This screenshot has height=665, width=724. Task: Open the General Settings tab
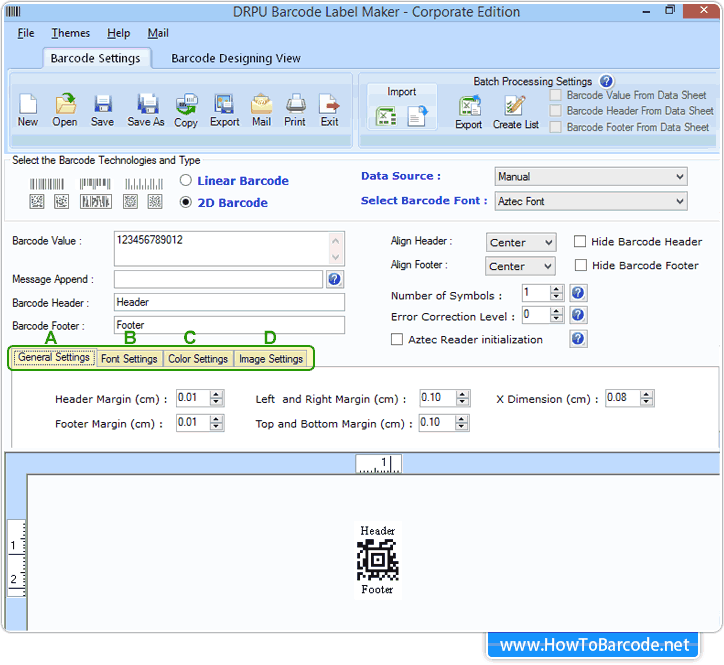pyautogui.click(x=54, y=357)
